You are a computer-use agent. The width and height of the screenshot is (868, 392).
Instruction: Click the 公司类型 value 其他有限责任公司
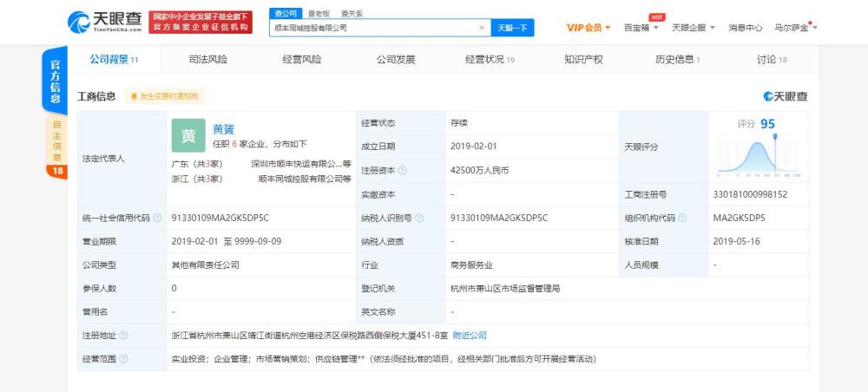coord(206,265)
